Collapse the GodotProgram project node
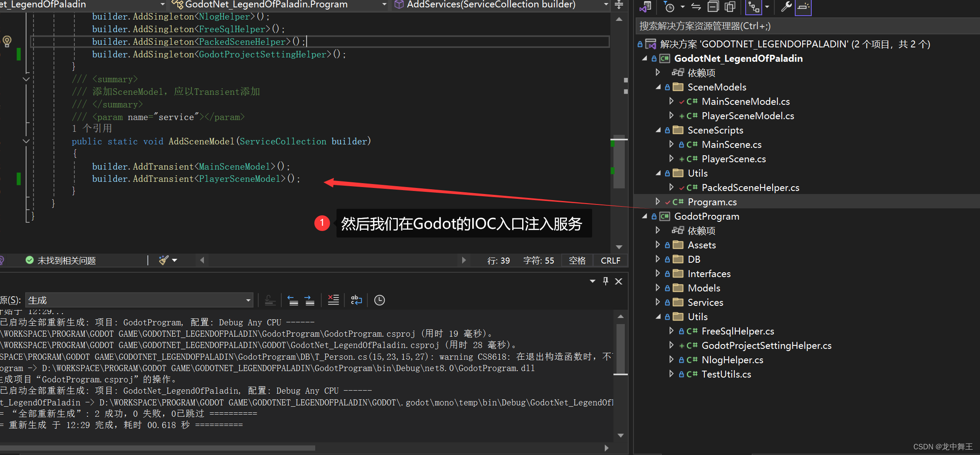 (x=645, y=216)
